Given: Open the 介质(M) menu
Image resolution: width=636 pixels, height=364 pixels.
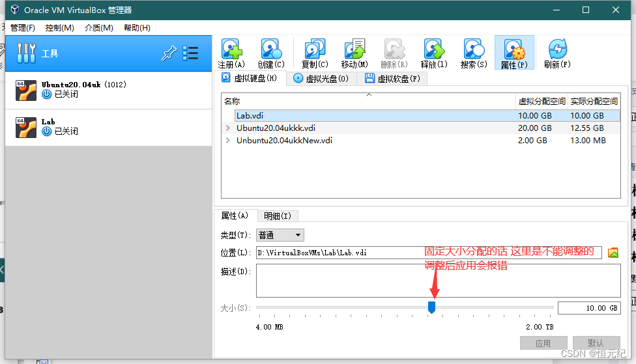Looking at the screenshot, I should 99,27.
